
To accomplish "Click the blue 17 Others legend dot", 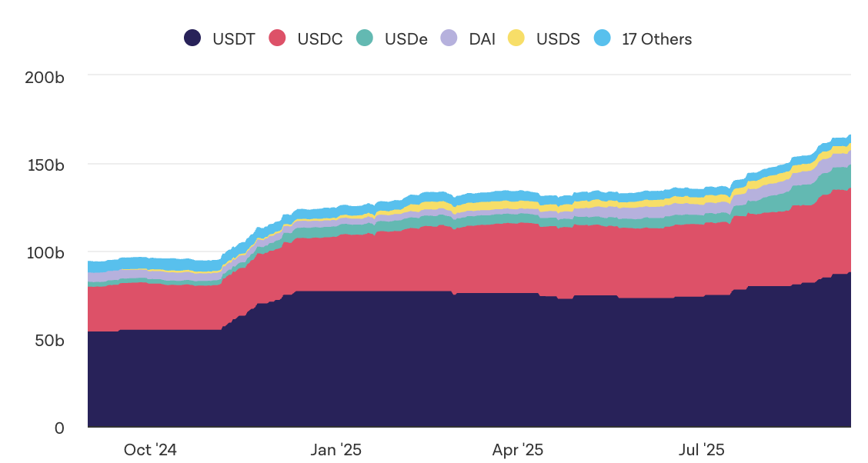I will (603, 38).
